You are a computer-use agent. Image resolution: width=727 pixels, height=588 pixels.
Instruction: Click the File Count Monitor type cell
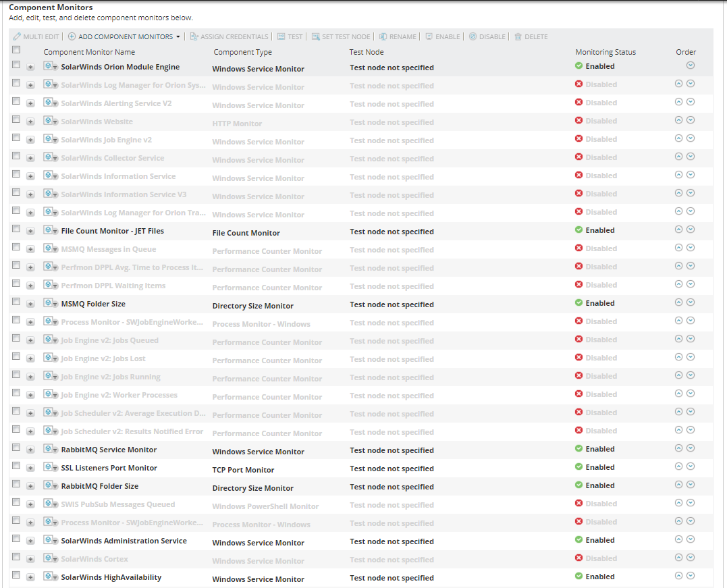point(246,233)
